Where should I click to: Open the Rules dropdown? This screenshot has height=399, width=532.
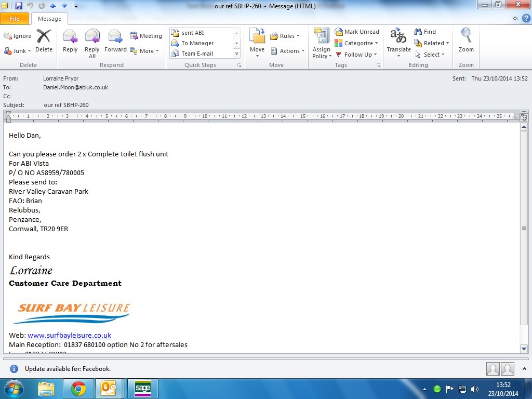coord(285,36)
